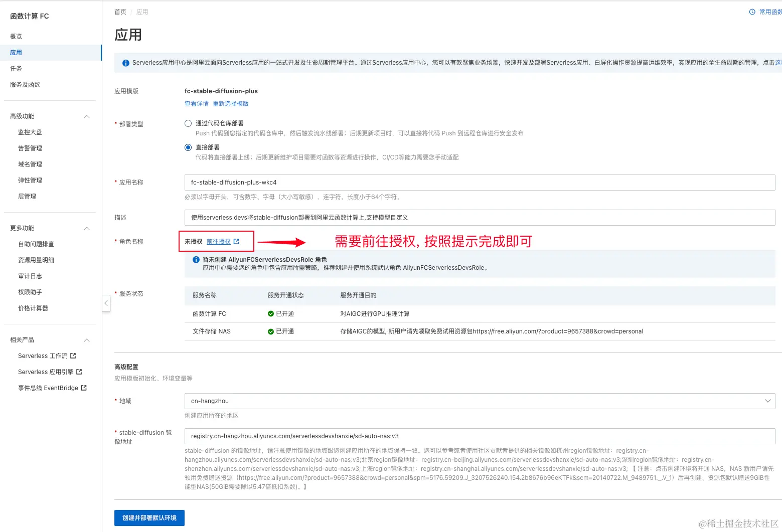The height and width of the screenshot is (532, 782).
Task: Click the info icon next to 暂未创建 AliyunFCServerlessDevsRole
Action: pyautogui.click(x=196, y=260)
